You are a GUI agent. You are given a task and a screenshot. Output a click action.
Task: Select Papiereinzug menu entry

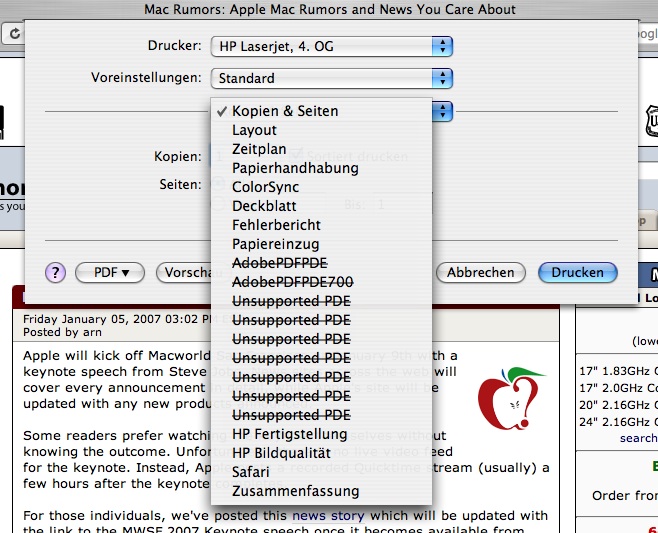[x=321, y=244]
